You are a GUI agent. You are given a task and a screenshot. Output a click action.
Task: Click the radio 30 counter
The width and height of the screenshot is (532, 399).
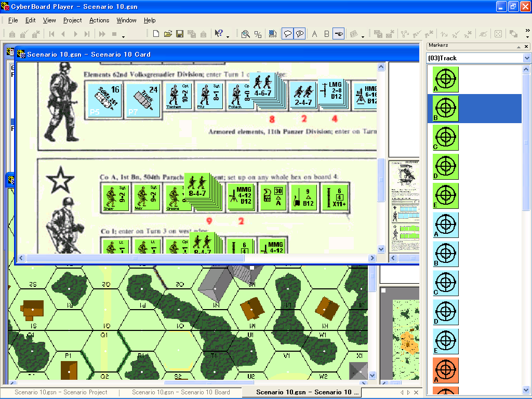(x=273, y=197)
